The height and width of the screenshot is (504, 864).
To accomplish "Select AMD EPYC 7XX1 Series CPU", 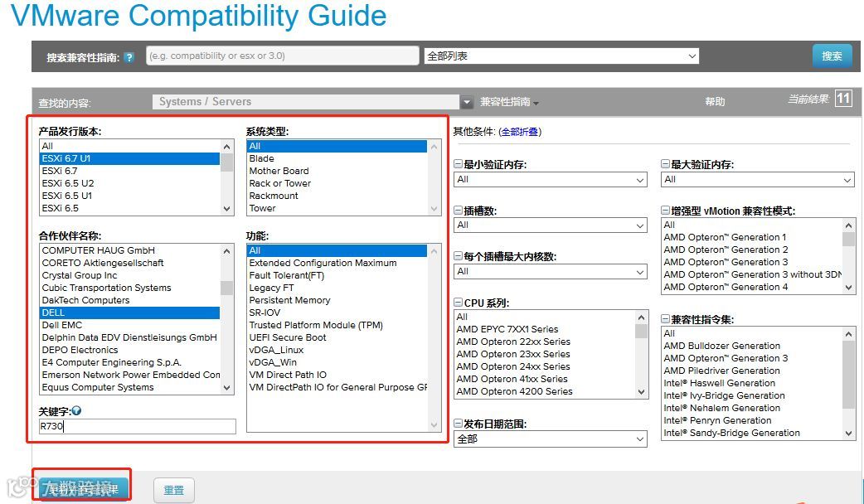I will [545, 329].
